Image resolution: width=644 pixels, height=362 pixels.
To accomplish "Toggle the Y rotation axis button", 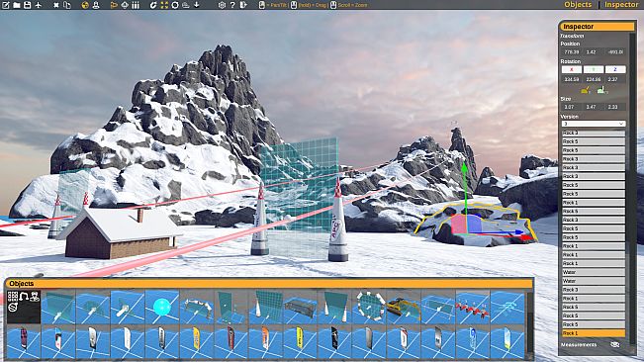I will [x=594, y=69].
